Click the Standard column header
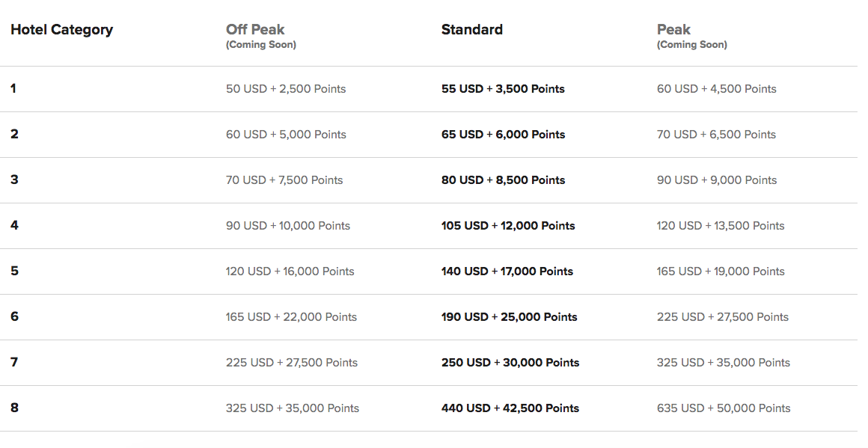 (471, 30)
